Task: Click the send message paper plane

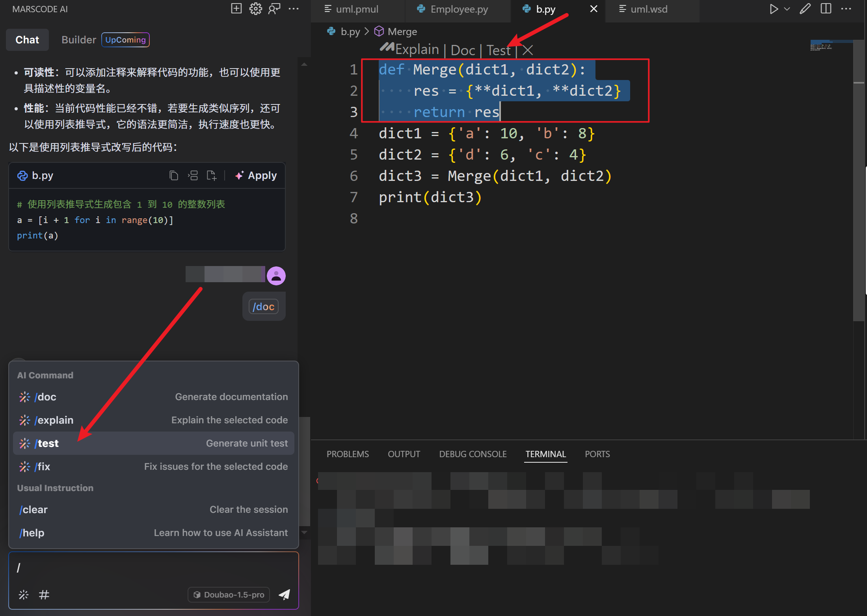Action: click(x=284, y=594)
